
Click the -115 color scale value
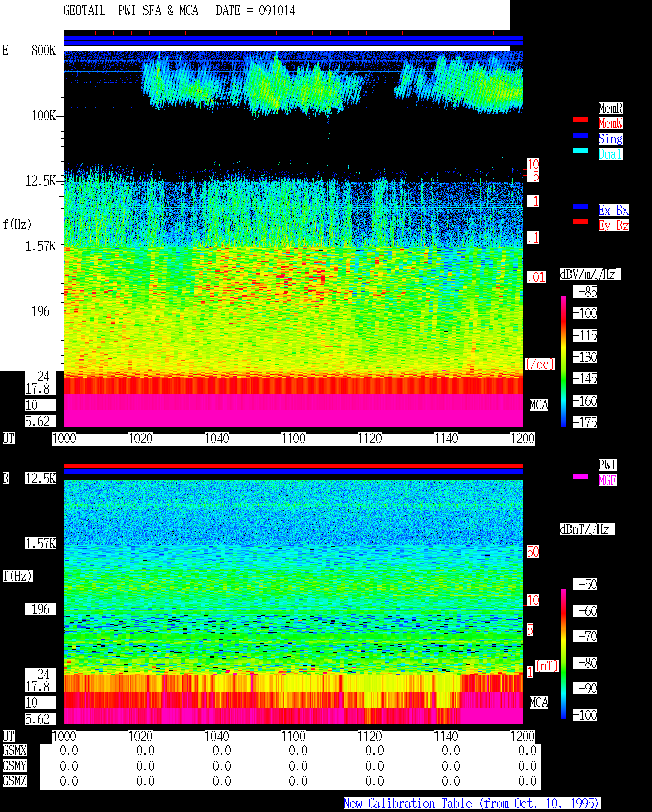(585, 335)
